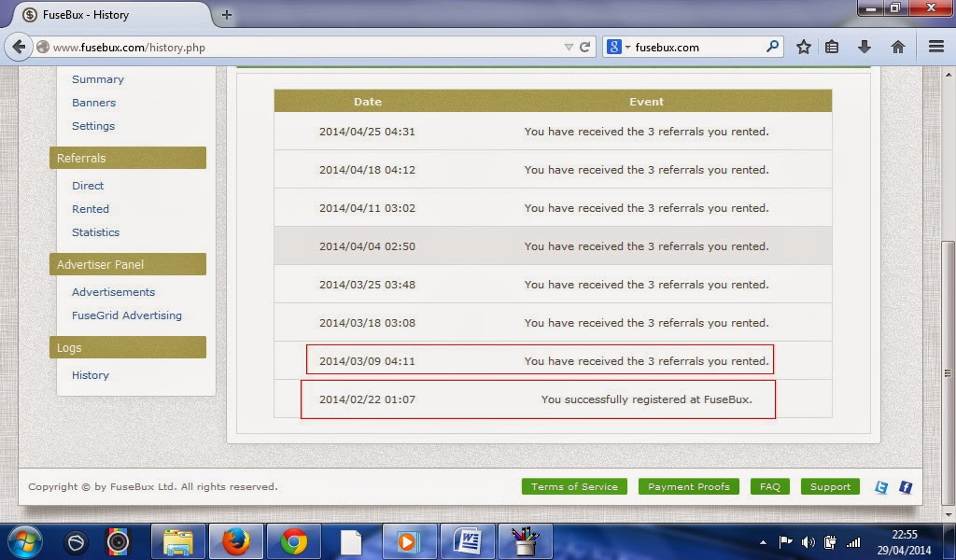Open the downloads arrow icon
The height and width of the screenshot is (560, 956).
(x=864, y=47)
